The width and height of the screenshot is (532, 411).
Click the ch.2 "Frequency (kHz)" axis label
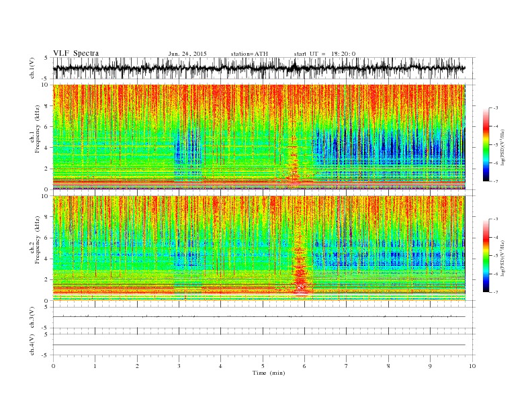37,240
